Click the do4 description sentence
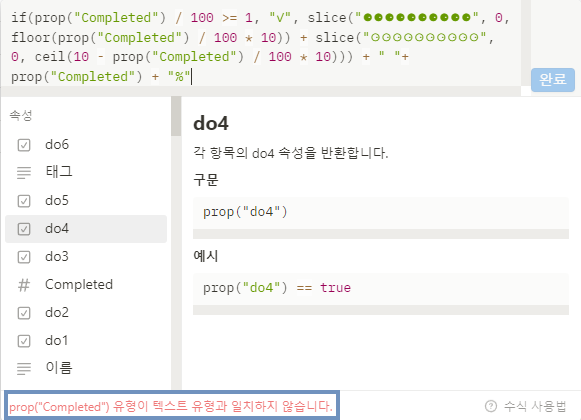This screenshot has width=581, height=420. click(291, 153)
